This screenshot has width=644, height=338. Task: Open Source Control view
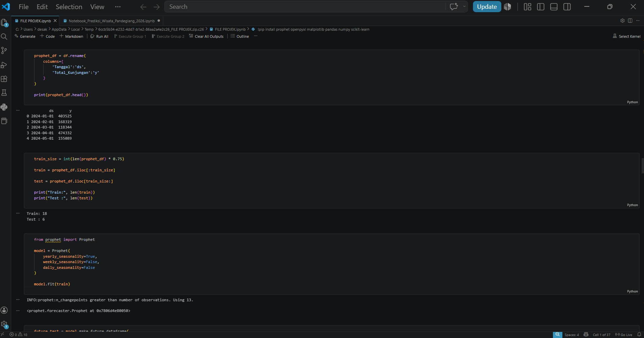pyautogui.click(x=4, y=51)
